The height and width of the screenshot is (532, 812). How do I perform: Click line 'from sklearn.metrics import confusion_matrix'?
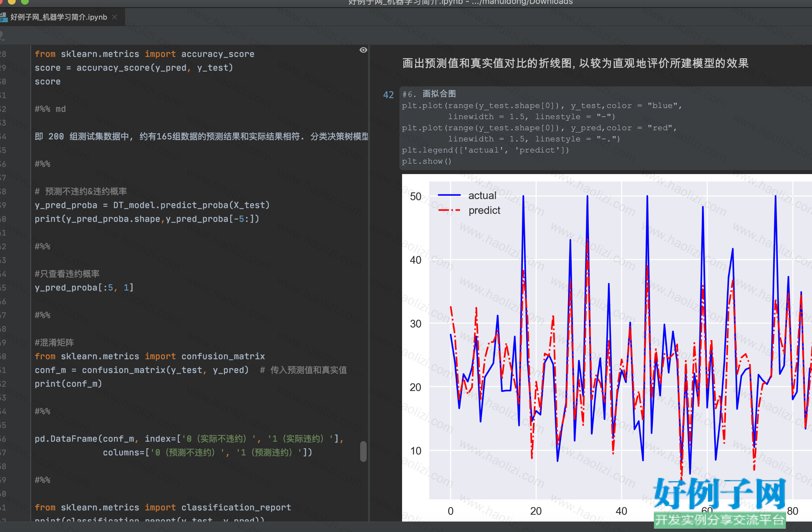pos(150,356)
